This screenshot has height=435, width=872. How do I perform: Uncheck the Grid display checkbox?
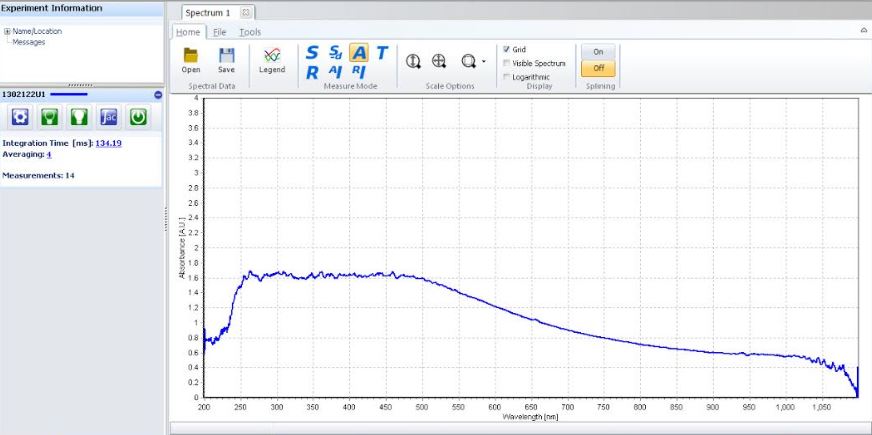click(507, 49)
